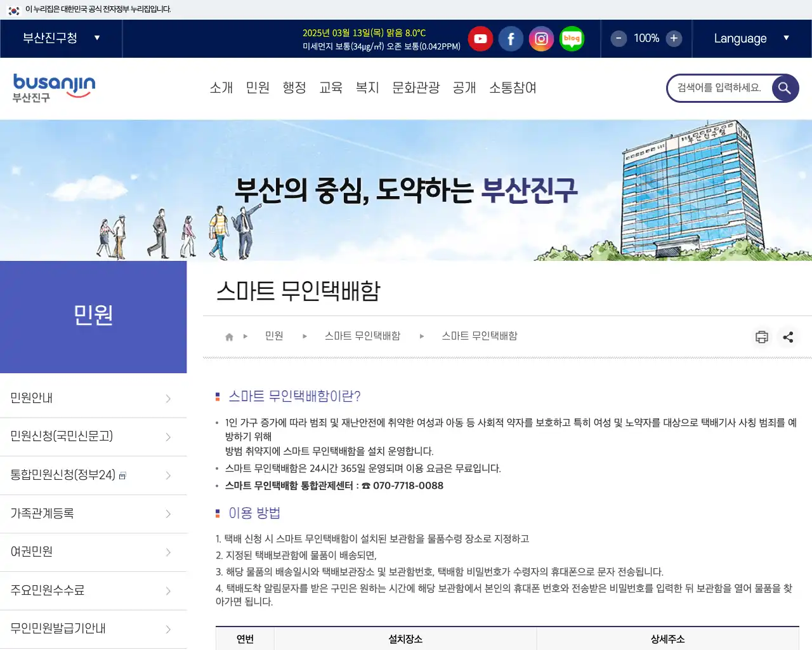Open the Instagram icon
812x650 pixels.
[541, 39]
